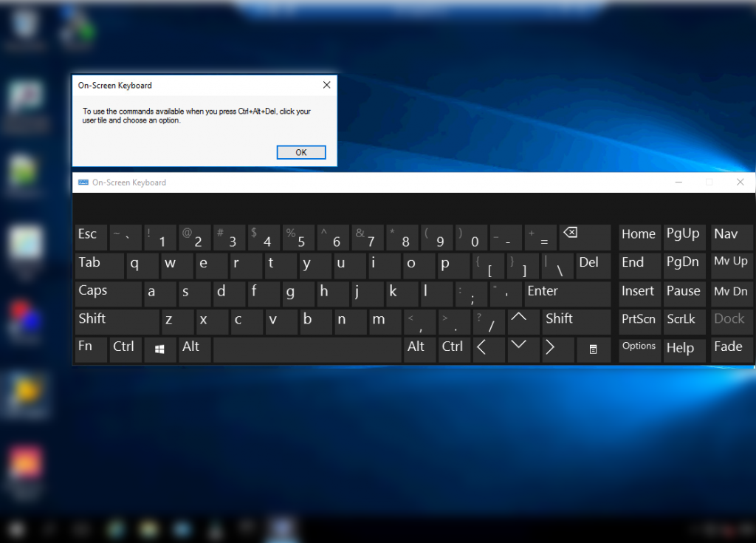The image size is (756, 543).
Task: Toggle the Fn key
Action: (x=89, y=348)
